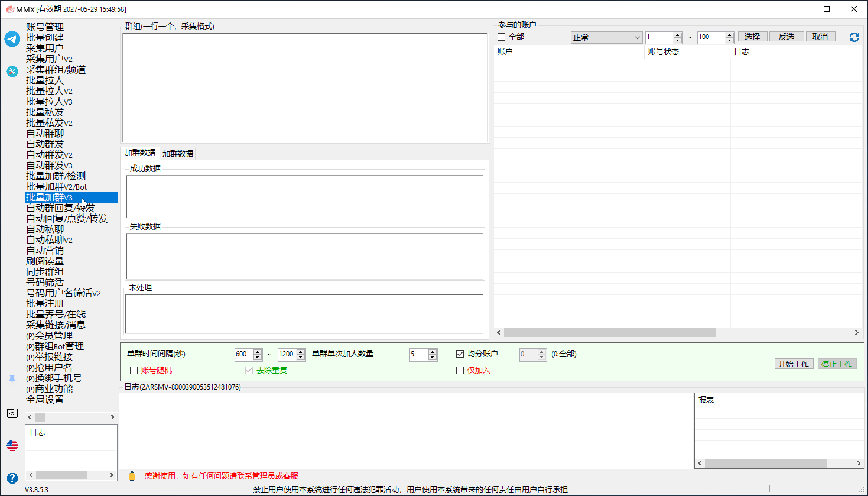Click the MMX app logo in title bar
This screenshot has height=496, width=868.
[10, 9]
